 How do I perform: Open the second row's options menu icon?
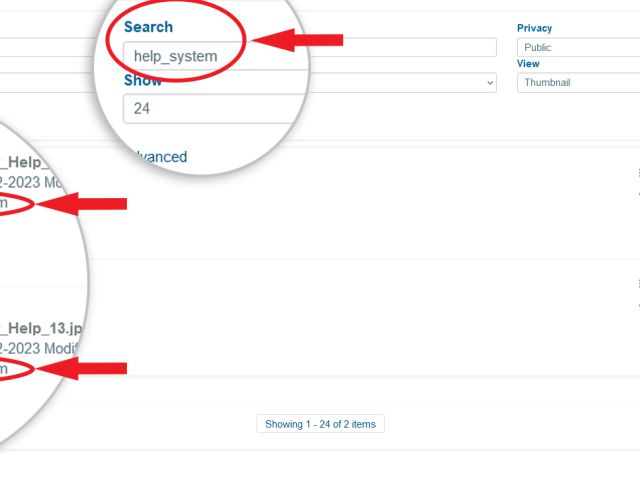[638, 283]
